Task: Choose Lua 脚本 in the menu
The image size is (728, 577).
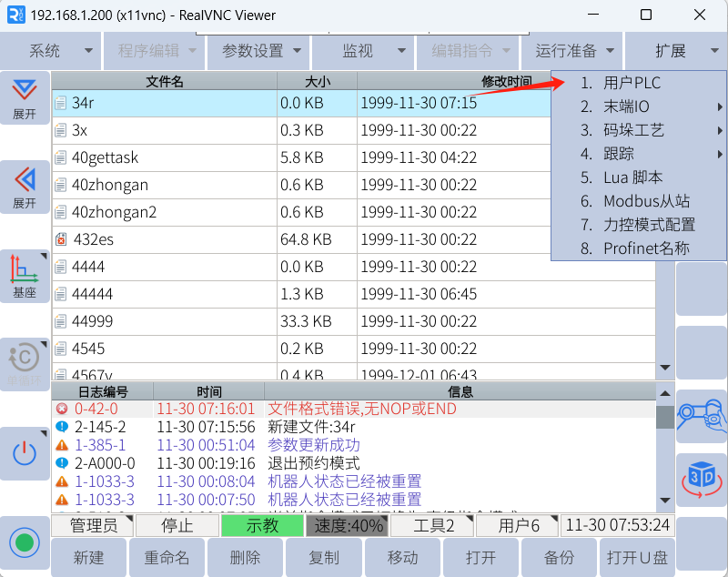Action: (x=632, y=177)
